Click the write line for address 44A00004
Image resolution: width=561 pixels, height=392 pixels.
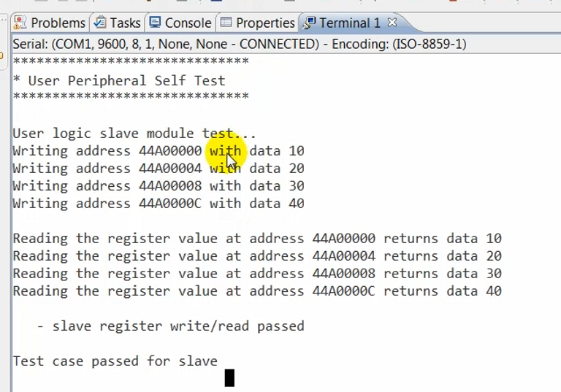point(159,169)
